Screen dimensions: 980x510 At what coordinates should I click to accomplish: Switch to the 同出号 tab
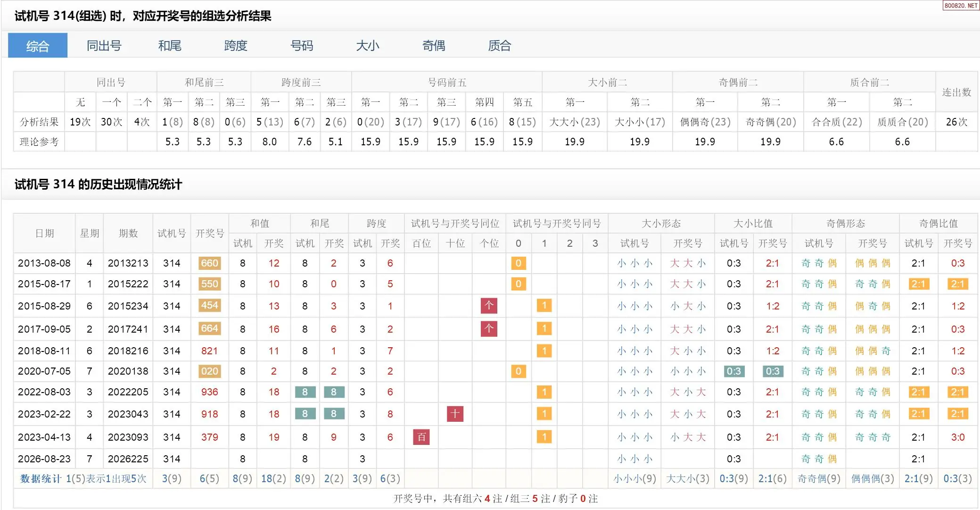(104, 46)
